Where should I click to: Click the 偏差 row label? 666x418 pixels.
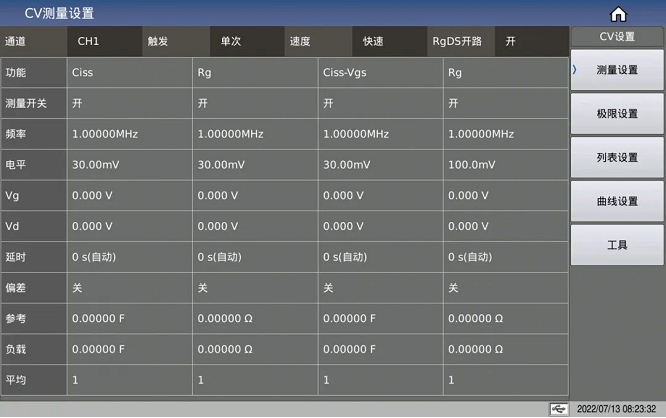coord(34,288)
